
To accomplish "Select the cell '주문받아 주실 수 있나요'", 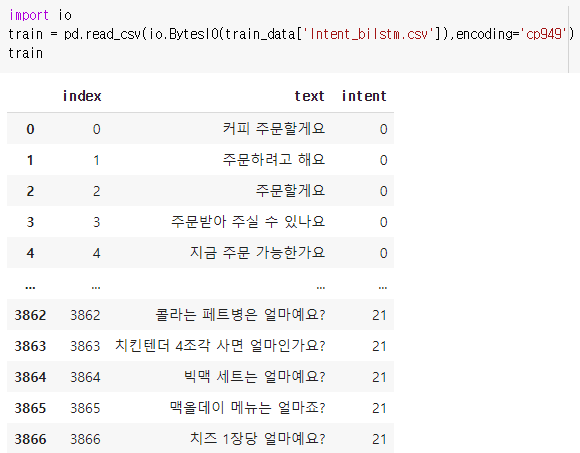I will (x=248, y=222).
